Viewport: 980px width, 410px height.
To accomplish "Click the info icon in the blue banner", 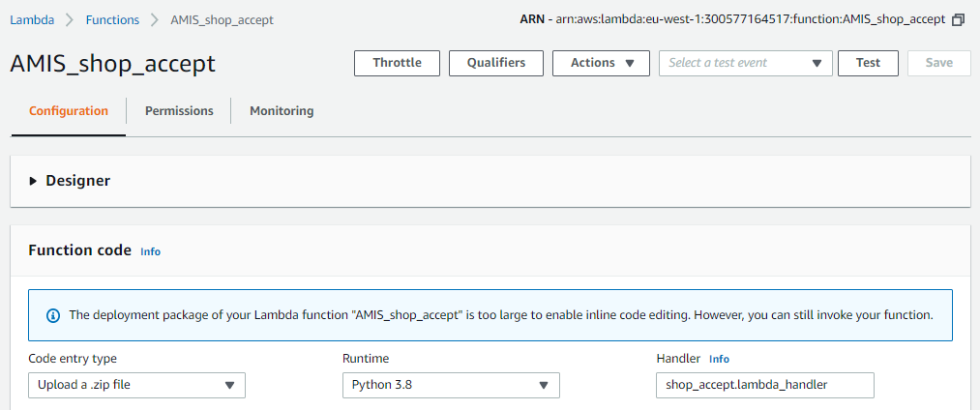I will [x=52, y=315].
